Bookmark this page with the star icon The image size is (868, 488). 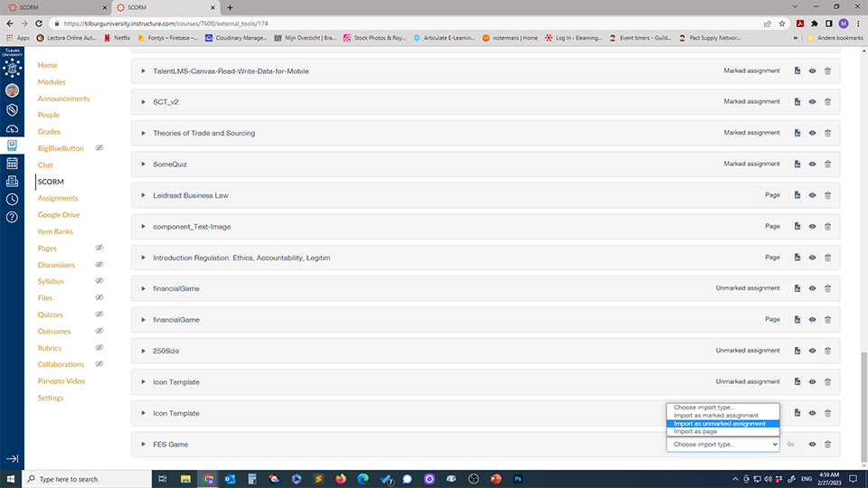[x=781, y=23]
